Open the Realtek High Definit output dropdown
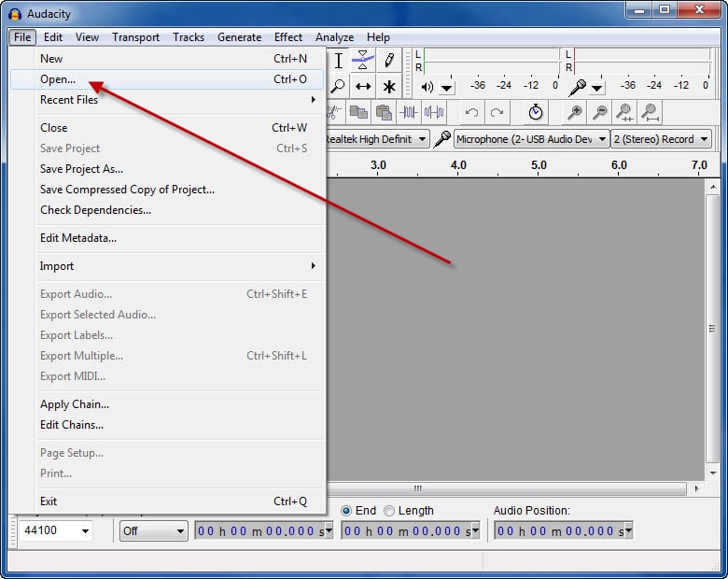The height and width of the screenshot is (579, 728). click(377, 139)
